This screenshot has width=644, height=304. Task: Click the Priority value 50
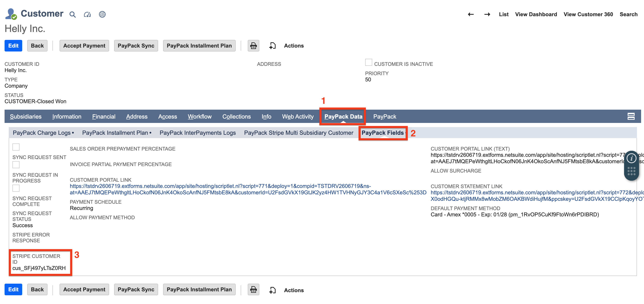[368, 80]
